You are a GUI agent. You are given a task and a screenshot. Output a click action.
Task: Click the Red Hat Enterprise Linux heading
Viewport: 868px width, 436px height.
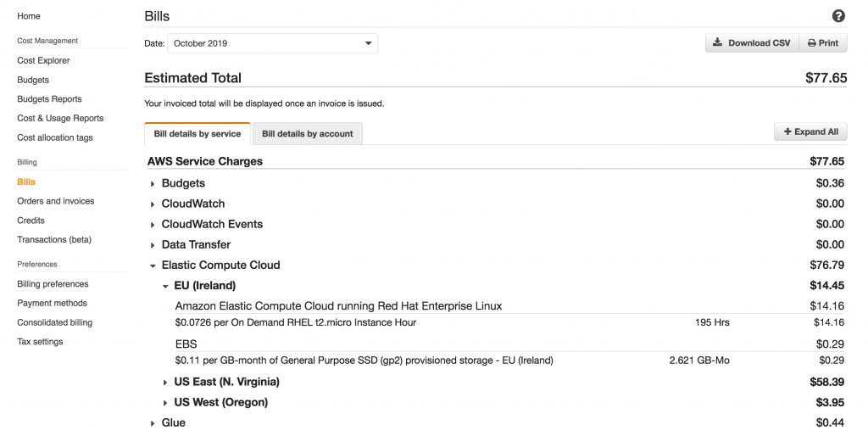339,306
